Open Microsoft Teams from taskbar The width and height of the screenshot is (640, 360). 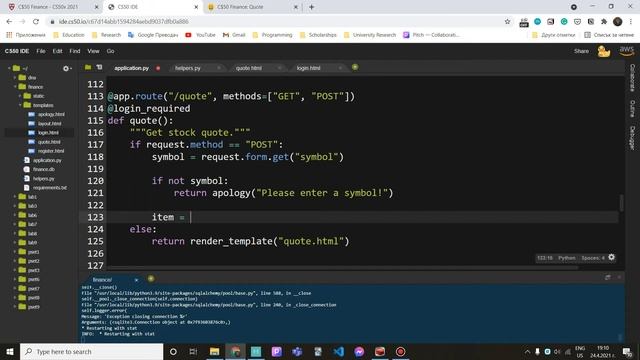coord(297,351)
